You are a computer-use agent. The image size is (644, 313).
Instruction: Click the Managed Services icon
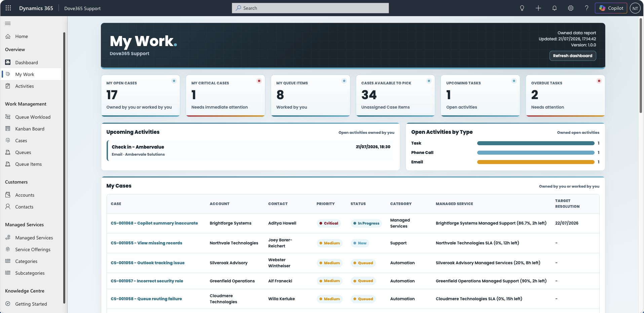click(x=8, y=238)
